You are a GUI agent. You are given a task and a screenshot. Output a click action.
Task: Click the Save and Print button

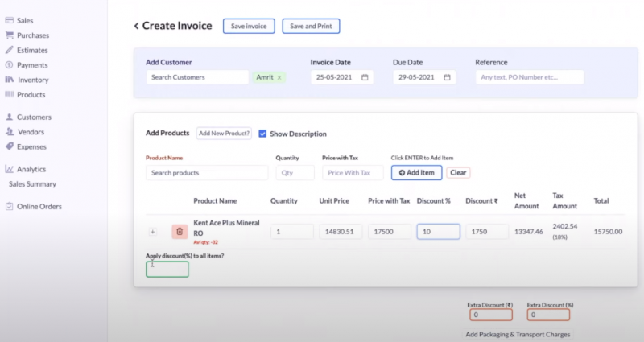[311, 27]
